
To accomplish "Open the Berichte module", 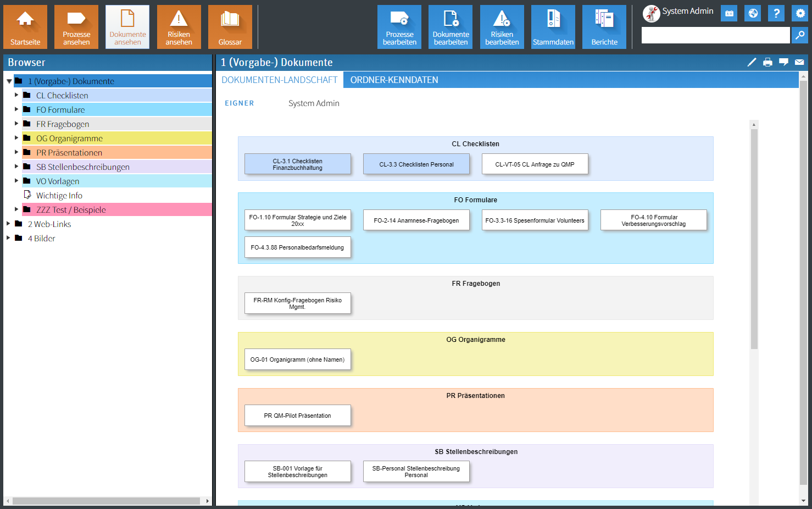I will point(604,26).
